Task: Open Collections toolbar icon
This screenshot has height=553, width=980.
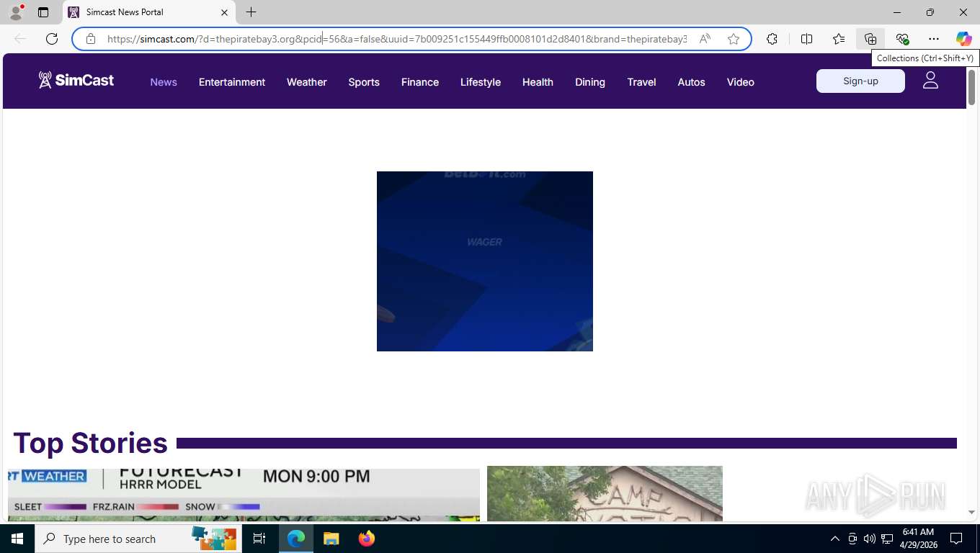Action: 870,39
